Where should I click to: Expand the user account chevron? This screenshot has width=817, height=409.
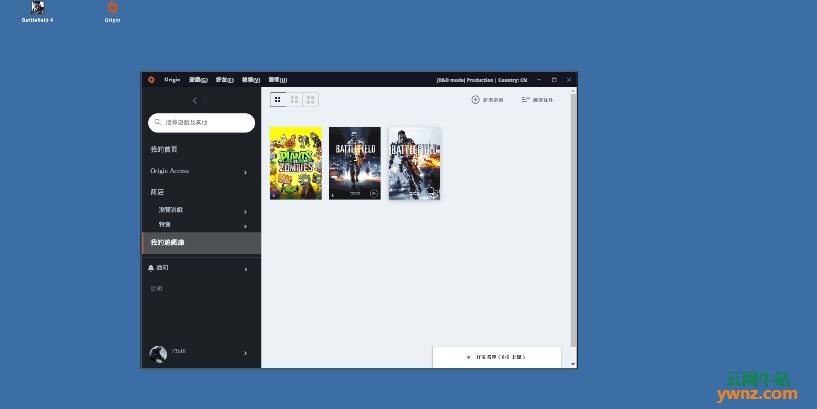click(245, 353)
